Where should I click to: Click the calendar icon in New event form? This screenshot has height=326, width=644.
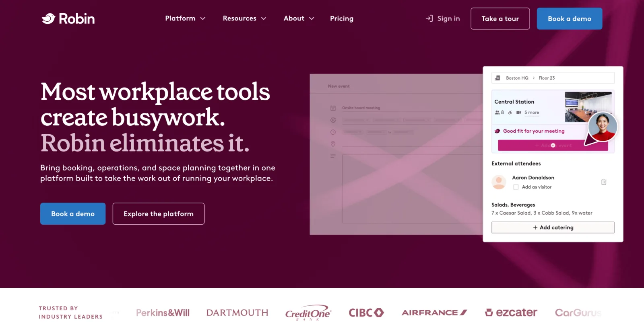[x=333, y=108]
